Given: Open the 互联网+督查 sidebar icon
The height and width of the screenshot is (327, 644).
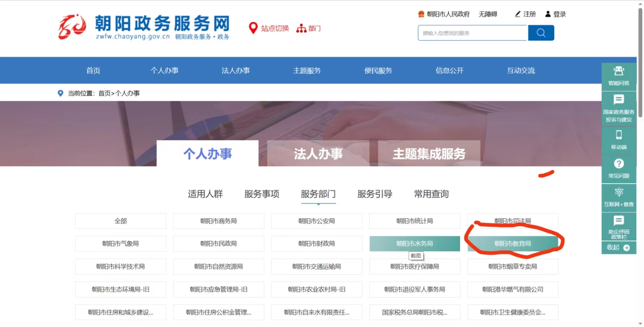Looking at the screenshot, I should click(x=619, y=192).
